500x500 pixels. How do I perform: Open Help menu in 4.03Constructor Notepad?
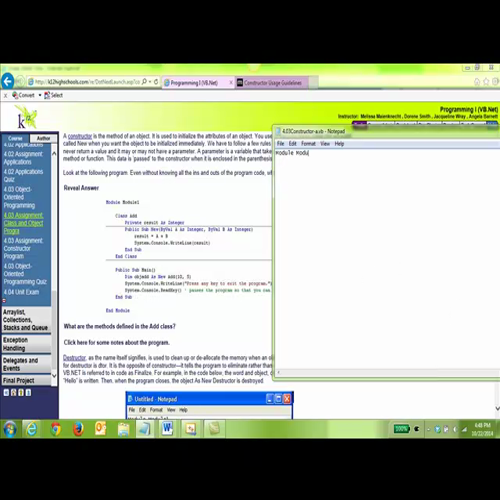click(339, 144)
